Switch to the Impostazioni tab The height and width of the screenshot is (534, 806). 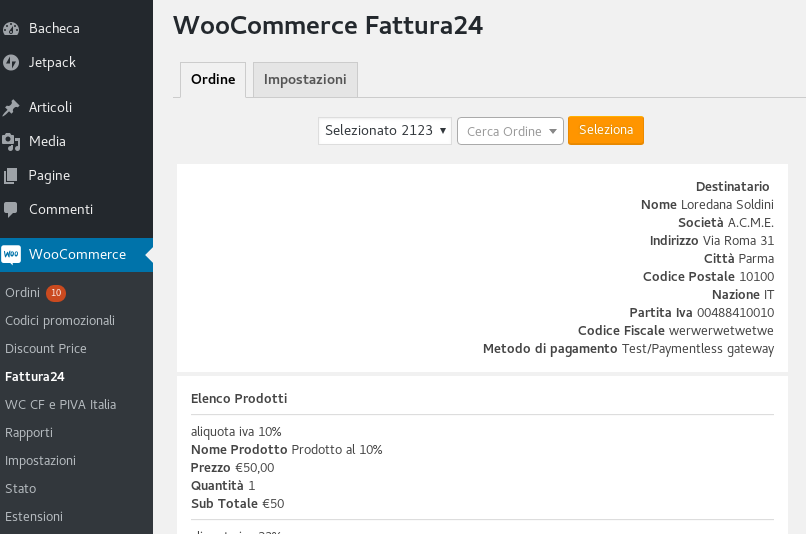point(305,80)
